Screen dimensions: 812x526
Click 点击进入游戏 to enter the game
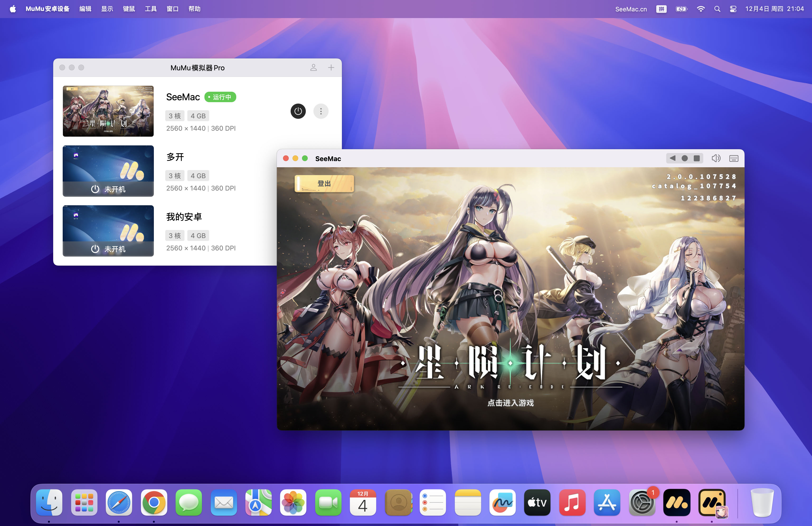coord(510,403)
